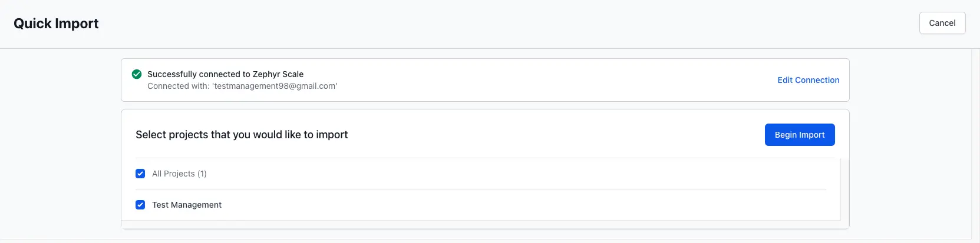Select the Test Management project name
980x243 pixels.
pyautogui.click(x=187, y=205)
